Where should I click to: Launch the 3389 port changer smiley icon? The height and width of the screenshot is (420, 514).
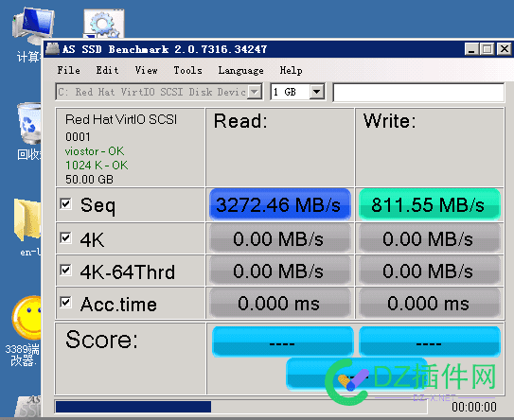point(27,317)
